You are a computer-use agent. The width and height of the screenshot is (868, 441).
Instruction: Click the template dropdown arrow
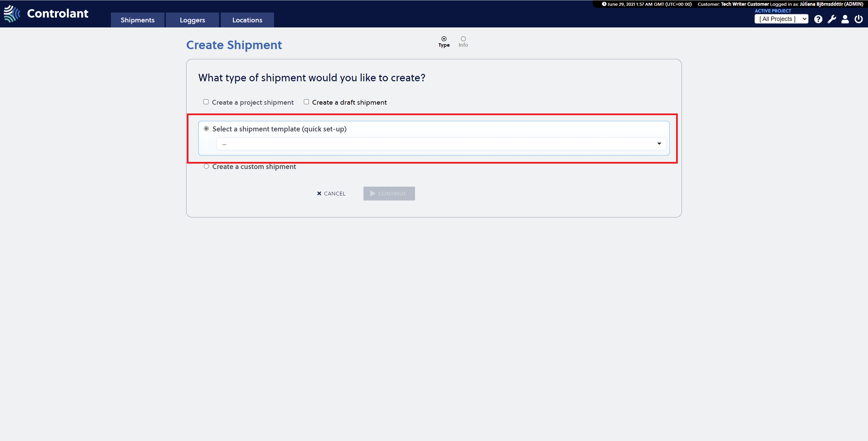coord(659,144)
